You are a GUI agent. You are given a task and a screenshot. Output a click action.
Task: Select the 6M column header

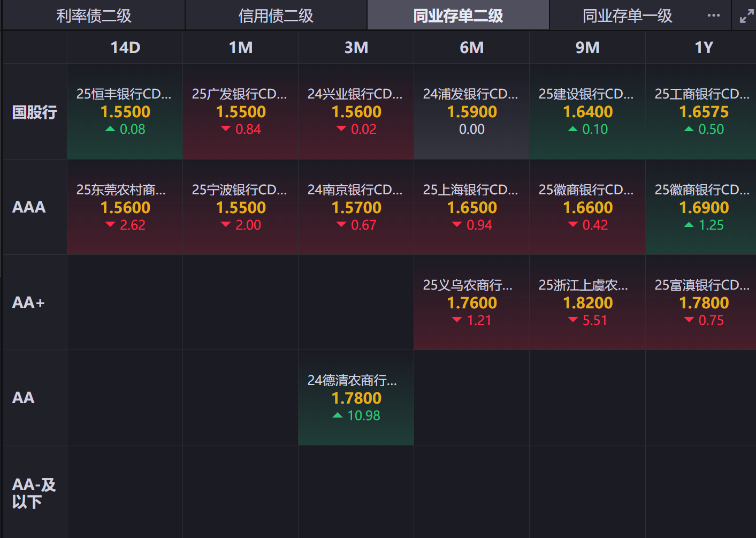click(472, 48)
